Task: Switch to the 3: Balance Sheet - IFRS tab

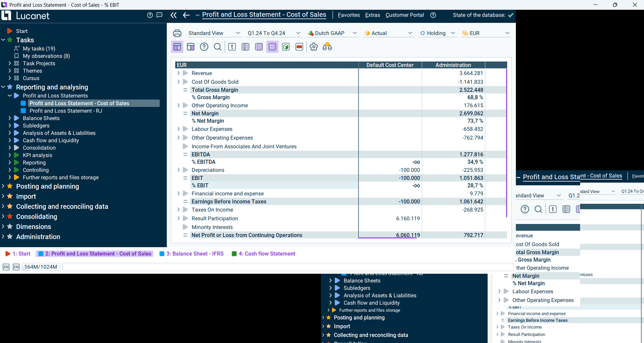Action: click(x=191, y=254)
